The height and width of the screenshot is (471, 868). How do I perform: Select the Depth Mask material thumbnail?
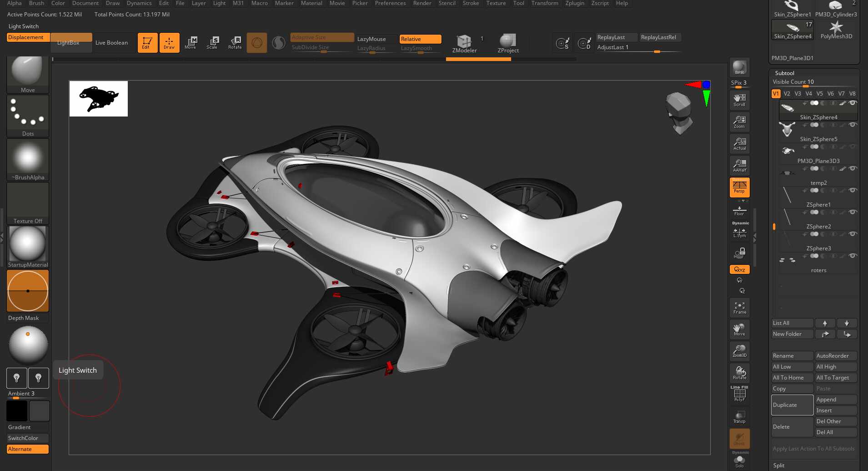[x=27, y=290]
